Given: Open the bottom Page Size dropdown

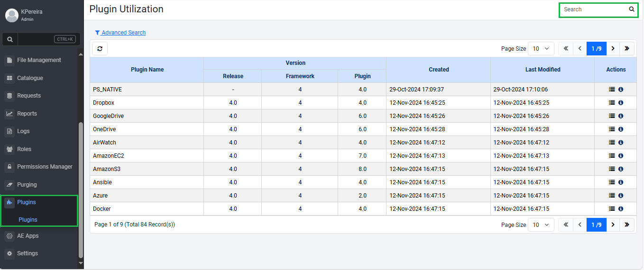Looking at the screenshot, I should coord(541,225).
